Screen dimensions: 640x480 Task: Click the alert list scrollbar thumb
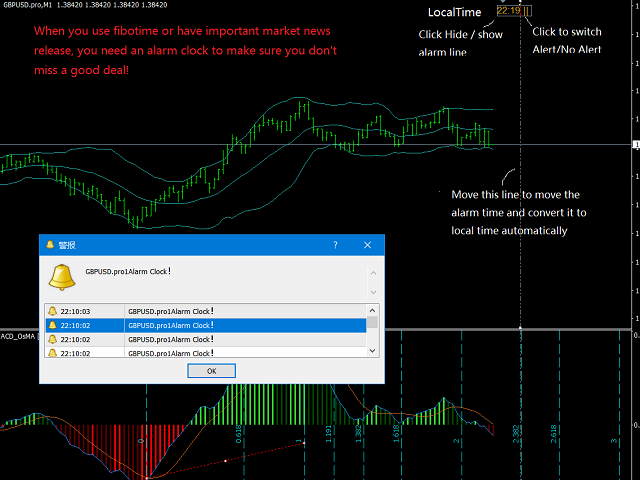[x=372, y=322]
